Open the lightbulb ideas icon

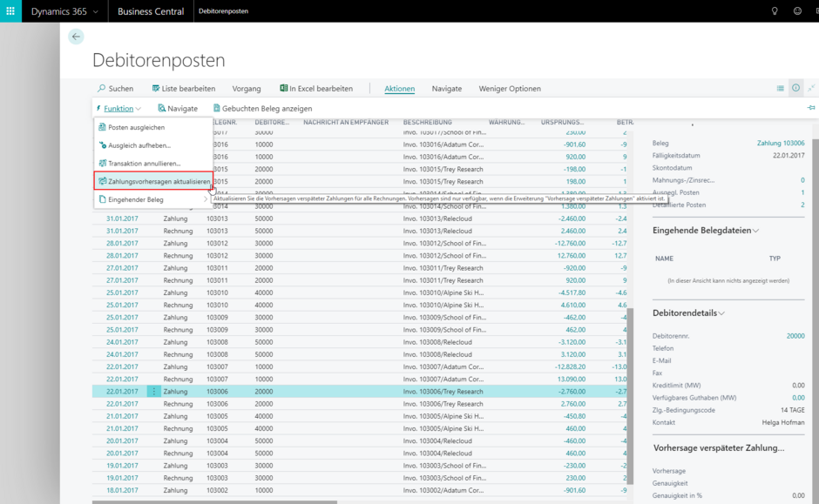coord(775,11)
